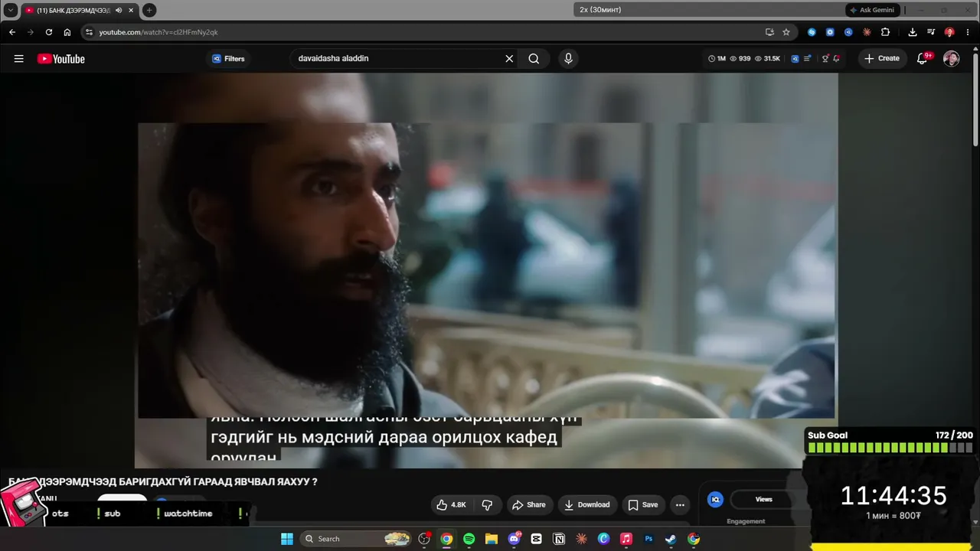Open the Claude extension icon in toolbar
The height and width of the screenshot is (551, 980).
(x=867, y=32)
